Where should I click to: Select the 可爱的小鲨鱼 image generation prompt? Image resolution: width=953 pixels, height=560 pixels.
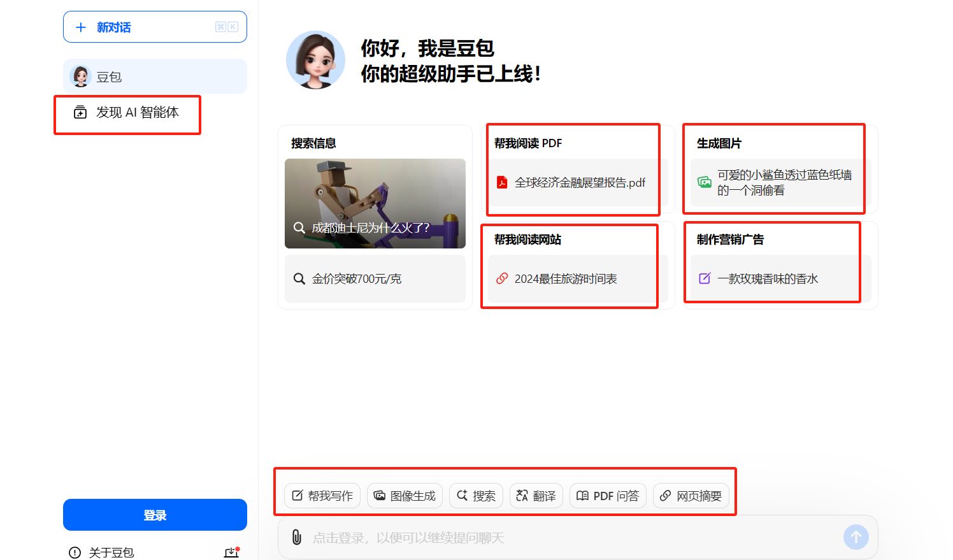pos(780,183)
